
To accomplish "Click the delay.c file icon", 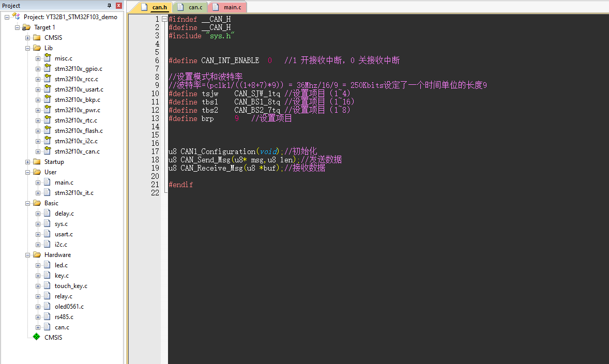I will pyautogui.click(x=48, y=213).
